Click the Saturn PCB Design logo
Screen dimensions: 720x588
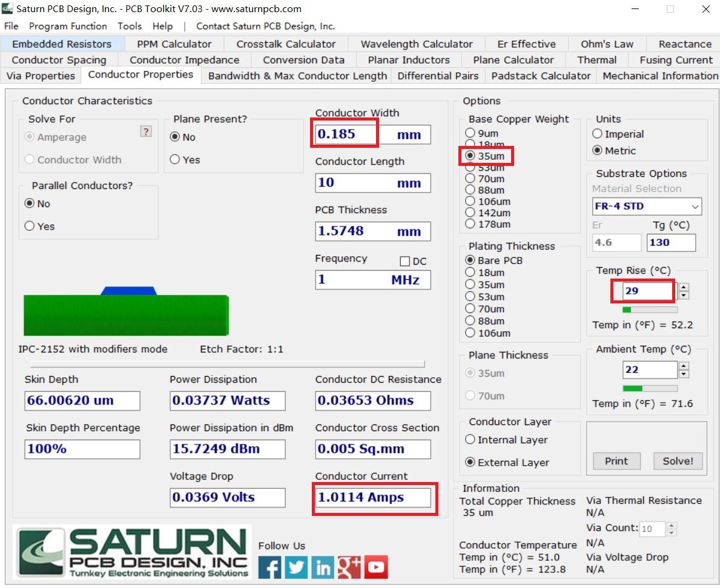pyautogui.click(x=133, y=552)
